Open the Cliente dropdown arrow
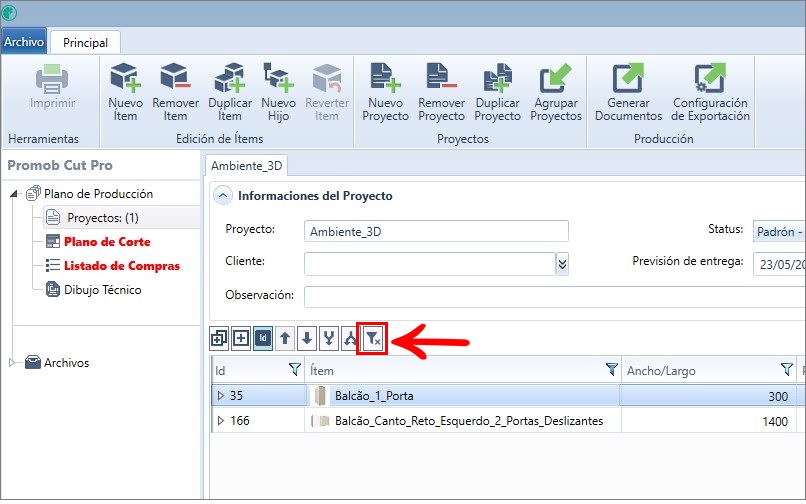Screen dimensions: 806x504 click(562, 264)
